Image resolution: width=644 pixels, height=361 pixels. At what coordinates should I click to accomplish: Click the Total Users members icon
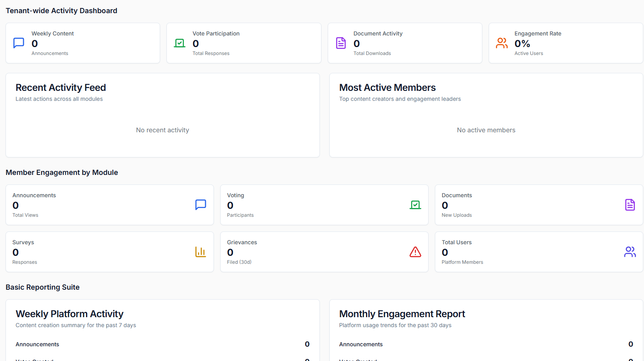pos(630,252)
